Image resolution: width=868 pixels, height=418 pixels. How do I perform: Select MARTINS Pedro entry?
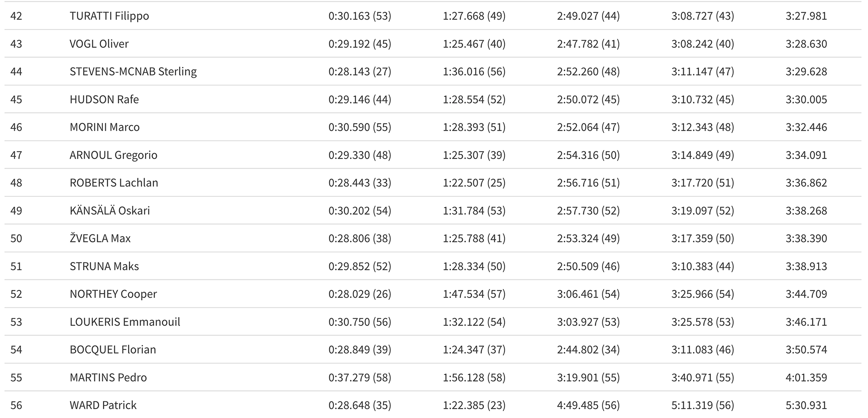[108, 378]
